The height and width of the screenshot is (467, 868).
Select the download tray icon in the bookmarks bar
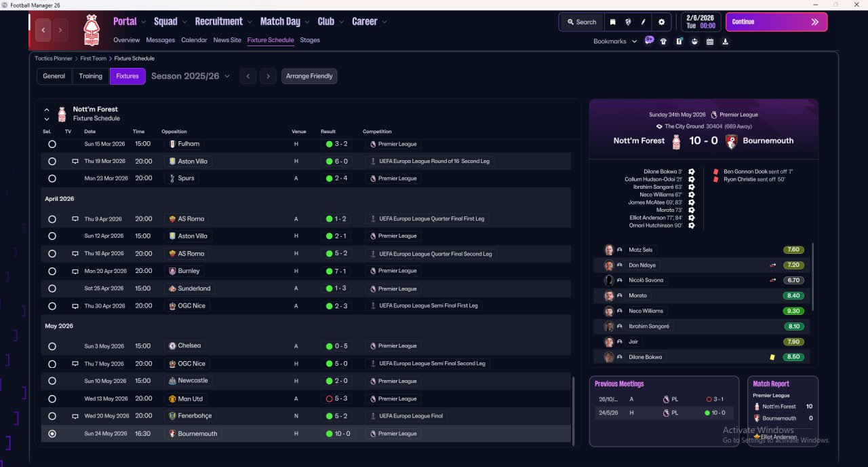(x=726, y=41)
